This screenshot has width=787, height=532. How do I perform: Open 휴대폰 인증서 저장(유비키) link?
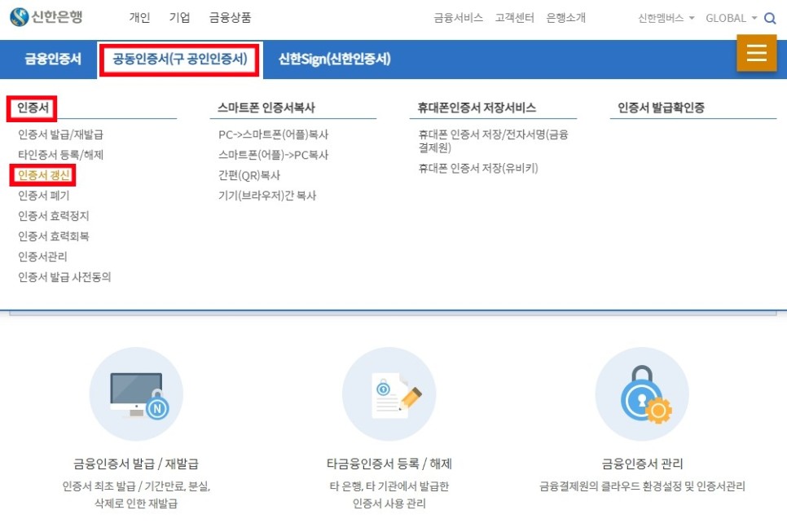click(x=478, y=168)
